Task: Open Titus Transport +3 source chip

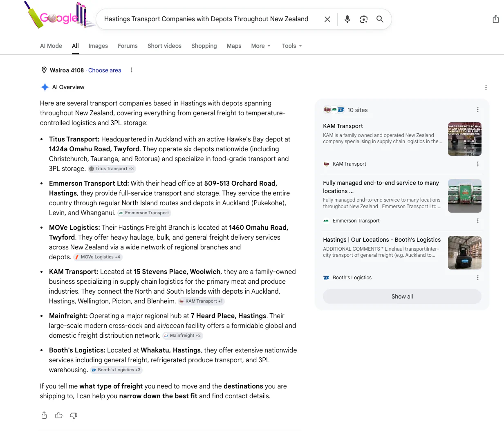Action: tap(112, 168)
